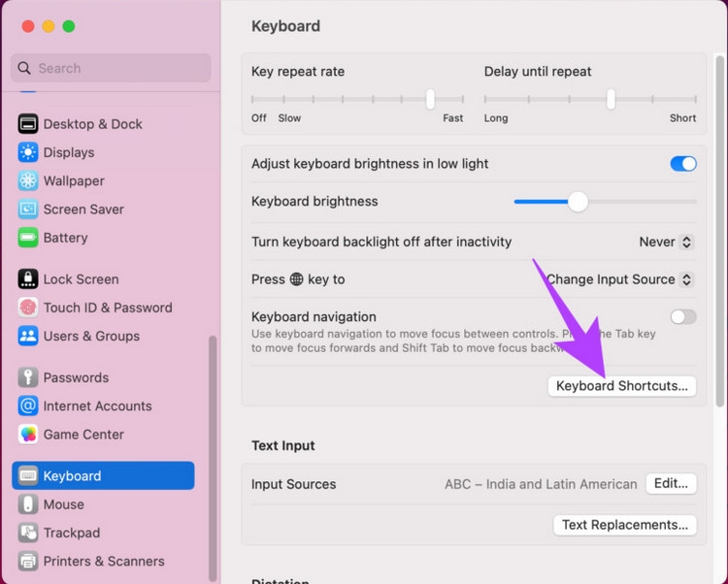Select the Game Center icon

pos(27,435)
